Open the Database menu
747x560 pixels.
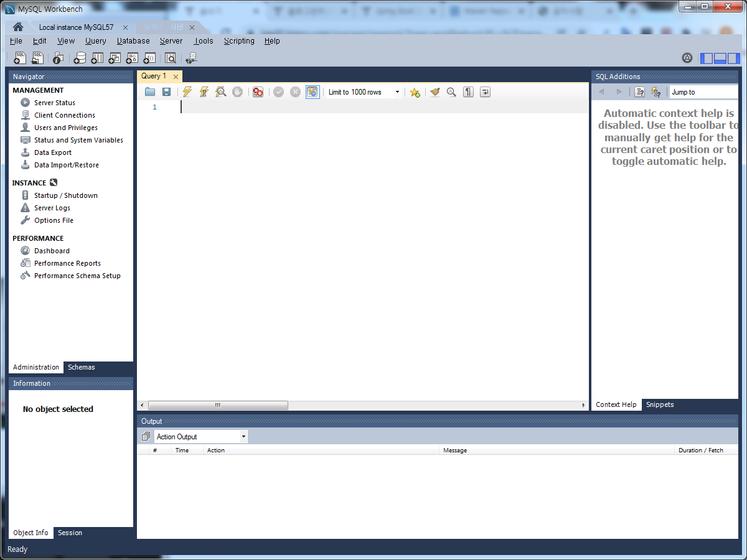[133, 41]
